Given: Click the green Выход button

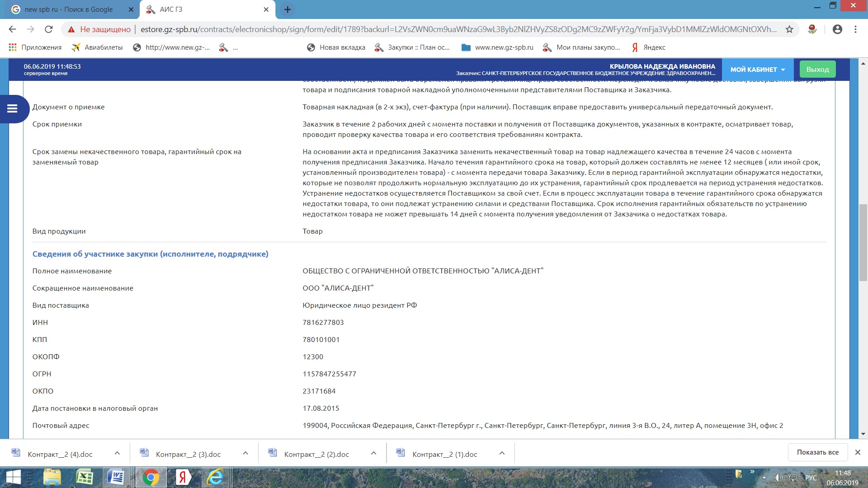Looking at the screenshot, I should (x=817, y=70).
